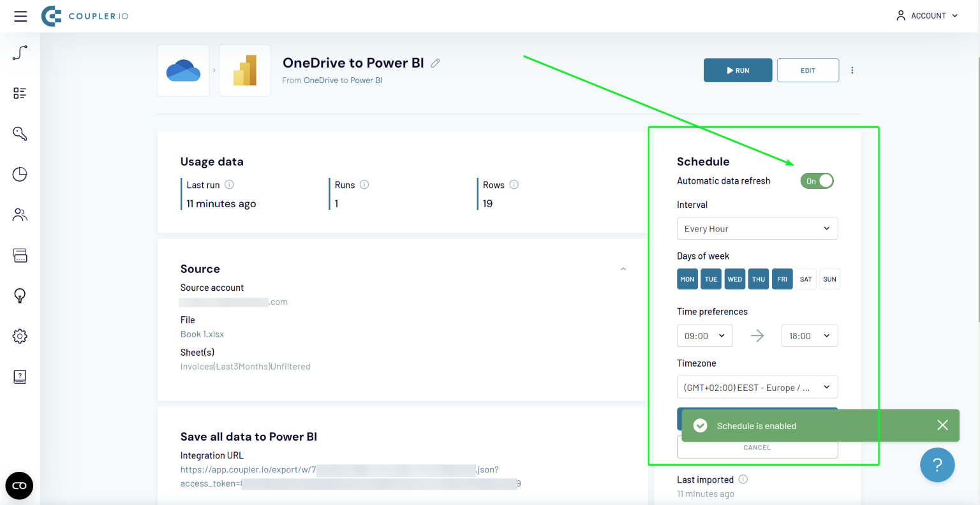
Task: Open the Timezone dropdown
Action: [x=757, y=386]
